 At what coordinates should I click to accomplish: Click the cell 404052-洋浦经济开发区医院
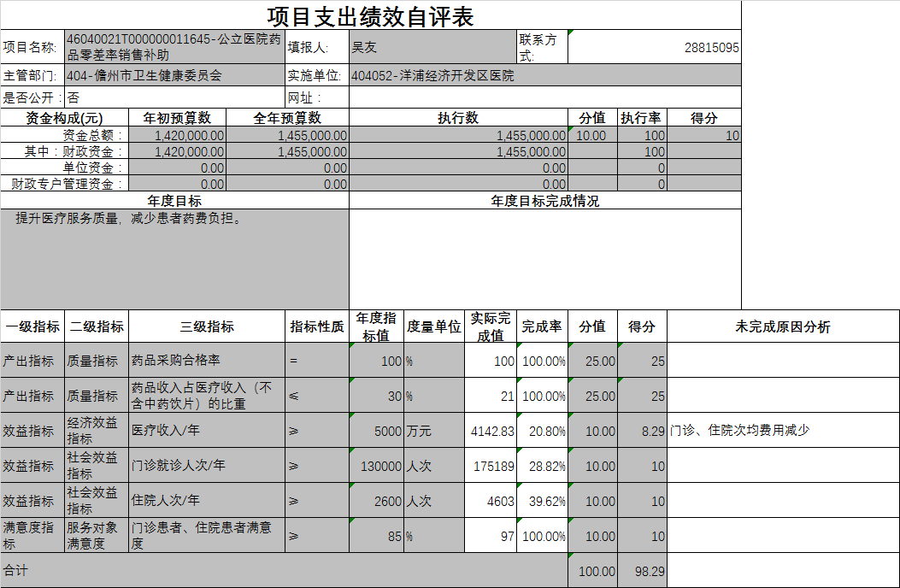545,75
